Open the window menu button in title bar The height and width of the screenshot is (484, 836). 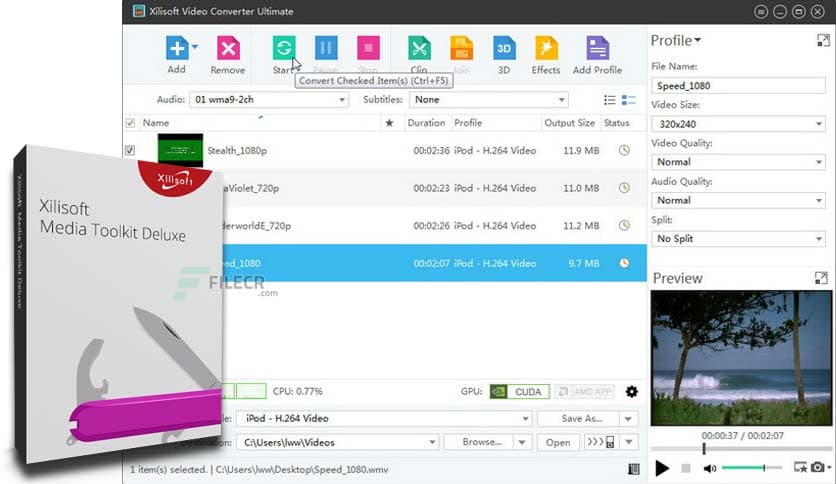[761, 11]
